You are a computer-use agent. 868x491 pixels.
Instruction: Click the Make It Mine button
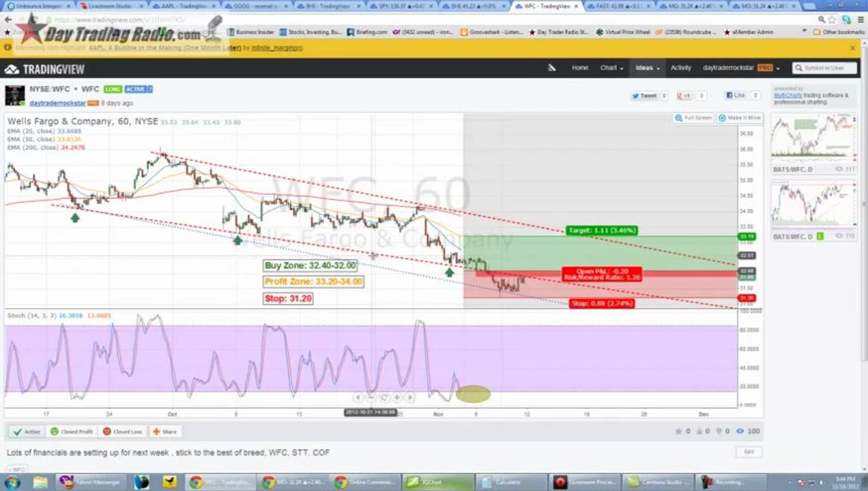[x=740, y=118]
